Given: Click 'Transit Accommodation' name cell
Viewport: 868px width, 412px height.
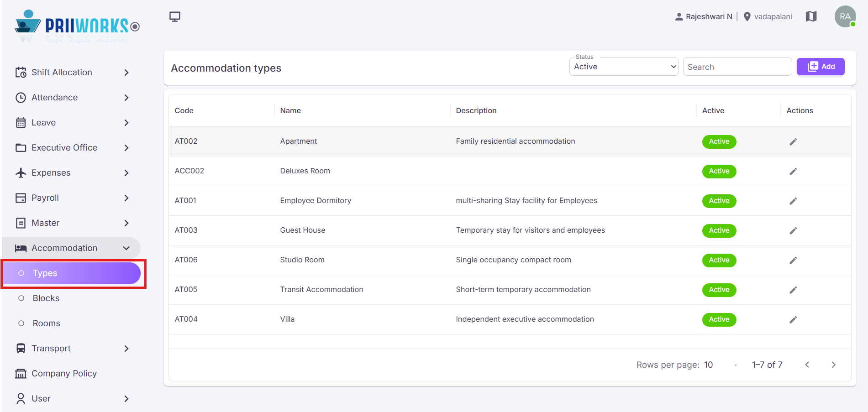Looking at the screenshot, I should [321, 290].
